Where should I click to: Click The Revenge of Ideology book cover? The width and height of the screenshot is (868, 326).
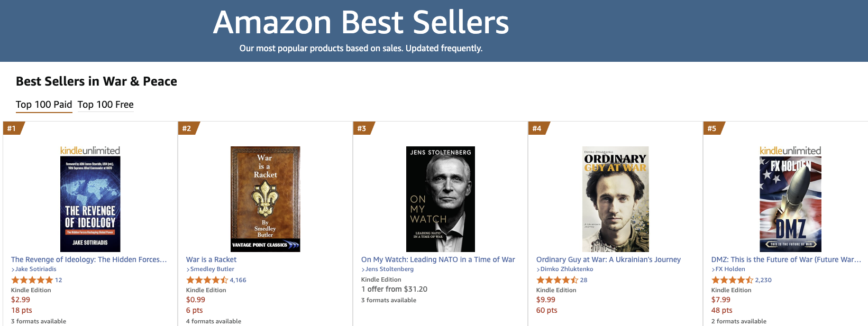coord(90,203)
